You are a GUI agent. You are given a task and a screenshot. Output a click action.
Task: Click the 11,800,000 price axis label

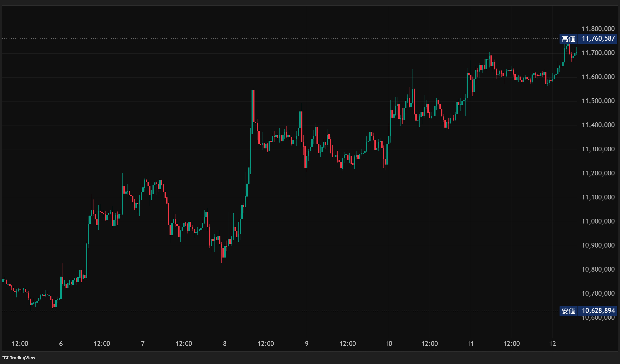pyautogui.click(x=598, y=29)
